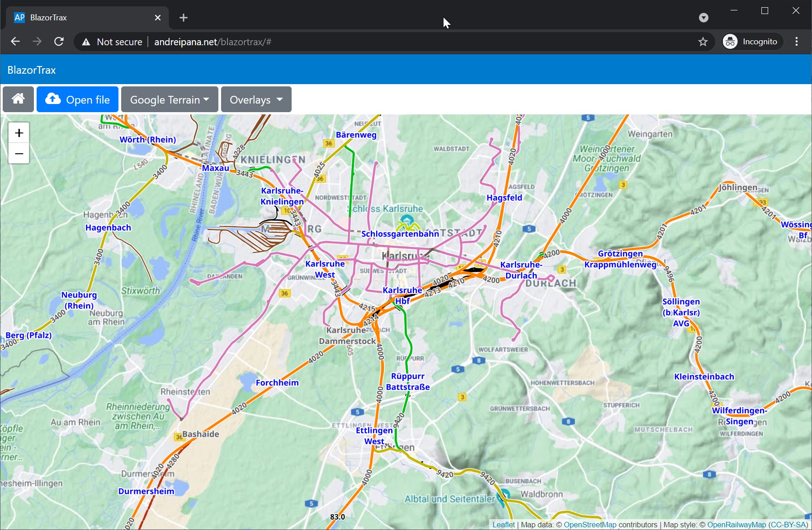
Task: Click the Karlsruhe Hbf station label
Action: point(402,295)
